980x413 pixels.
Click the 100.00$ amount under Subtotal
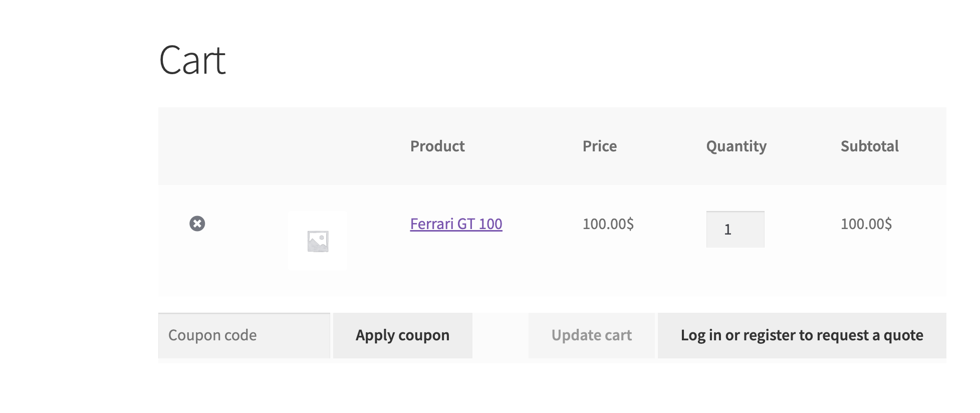point(866,224)
